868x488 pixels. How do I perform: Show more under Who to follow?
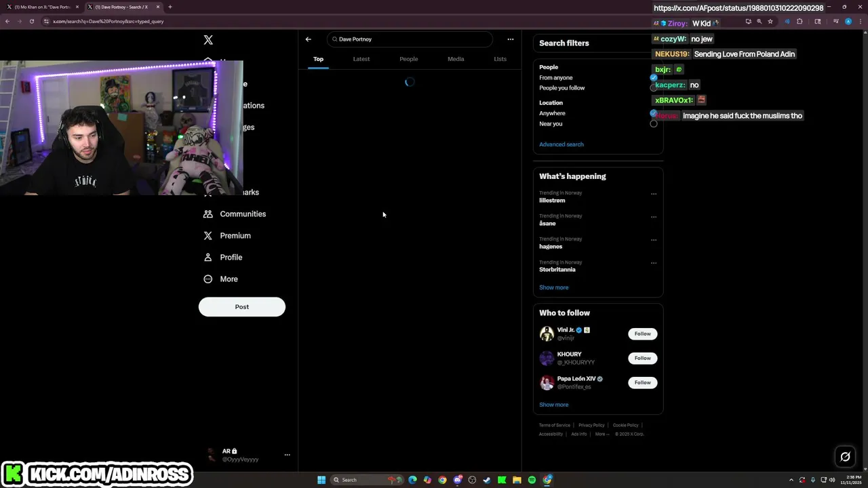pos(554,405)
